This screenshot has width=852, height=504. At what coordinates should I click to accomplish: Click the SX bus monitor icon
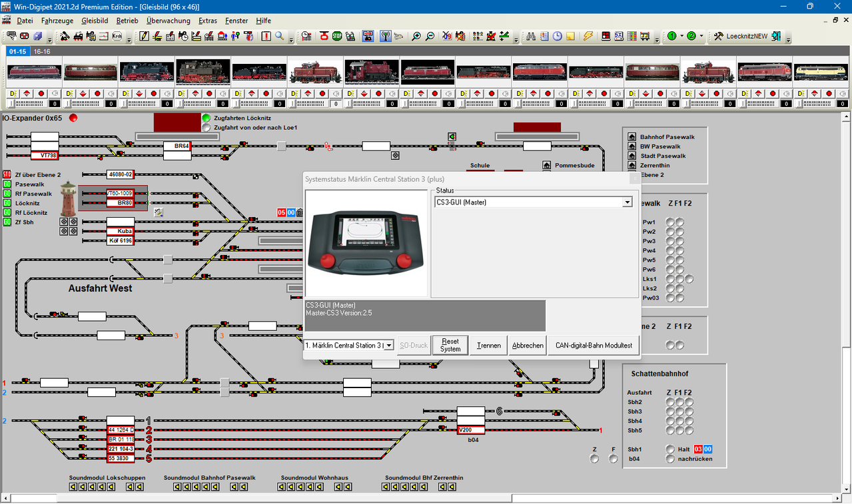619,36
